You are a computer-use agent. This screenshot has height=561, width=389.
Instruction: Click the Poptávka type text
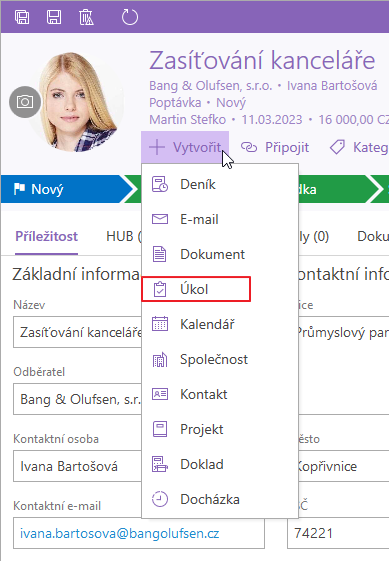[175, 103]
